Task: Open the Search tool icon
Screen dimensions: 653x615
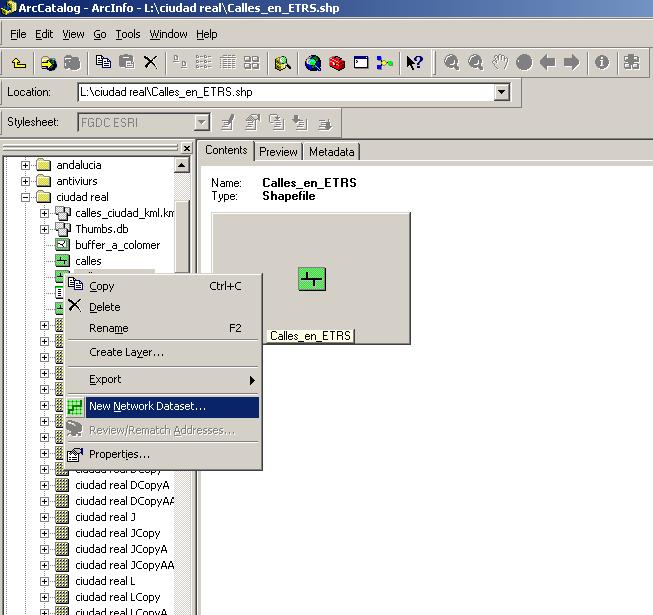Action: [x=282, y=63]
